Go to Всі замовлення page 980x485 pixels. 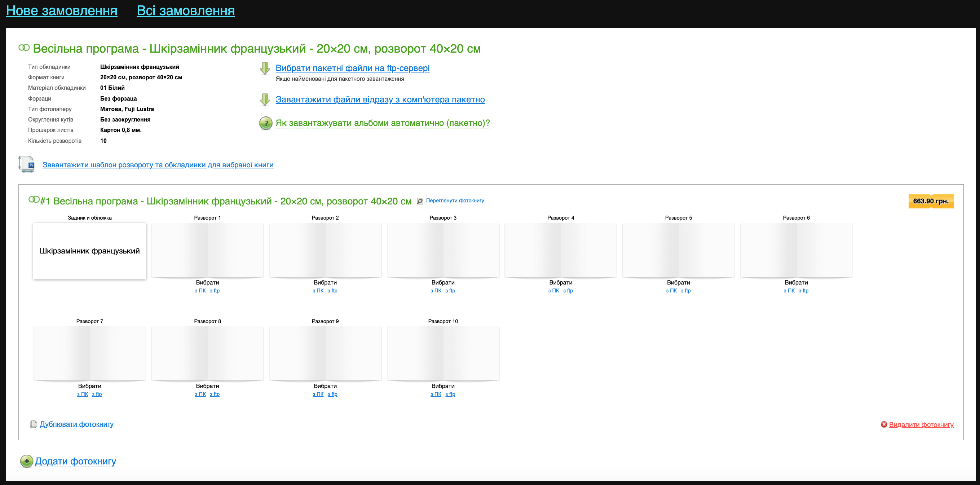click(x=186, y=11)
